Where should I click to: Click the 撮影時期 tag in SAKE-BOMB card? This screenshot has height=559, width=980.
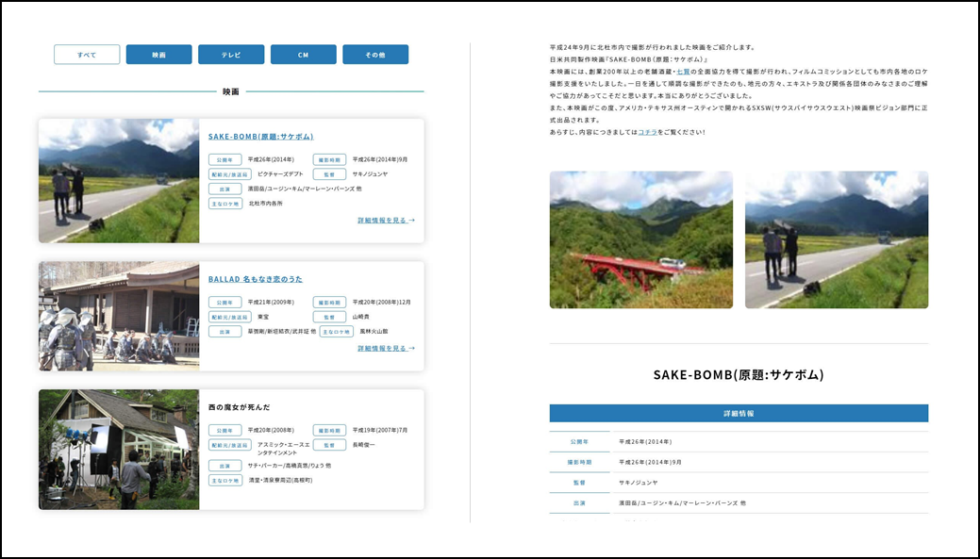(329, 160)
